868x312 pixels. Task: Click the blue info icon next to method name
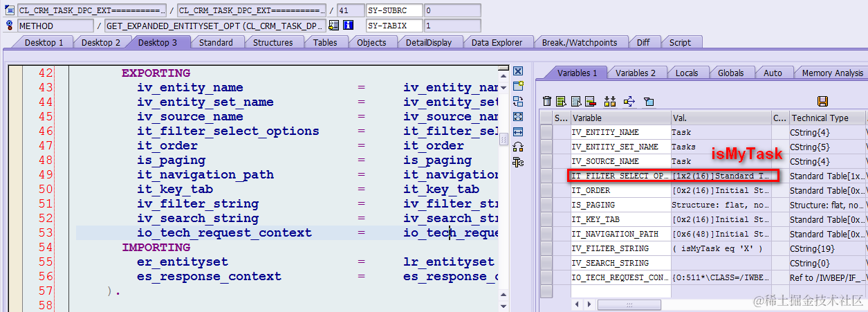(349, 26)
